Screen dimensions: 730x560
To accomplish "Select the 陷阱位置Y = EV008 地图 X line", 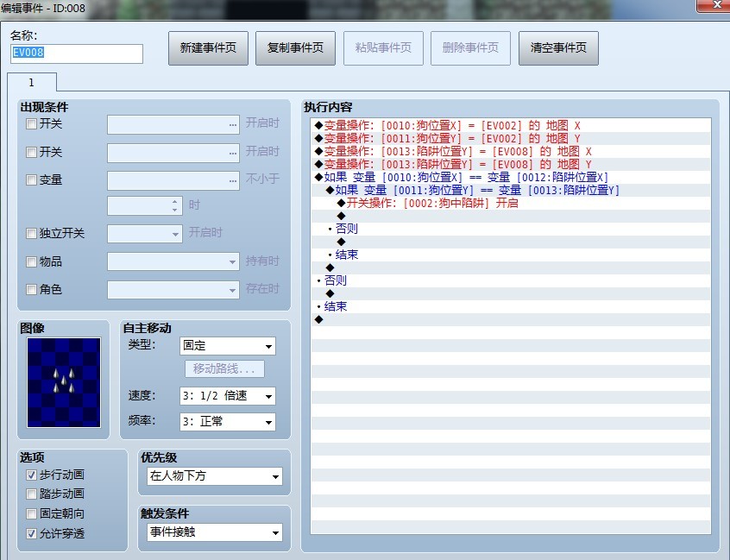I will coord(511,151).
